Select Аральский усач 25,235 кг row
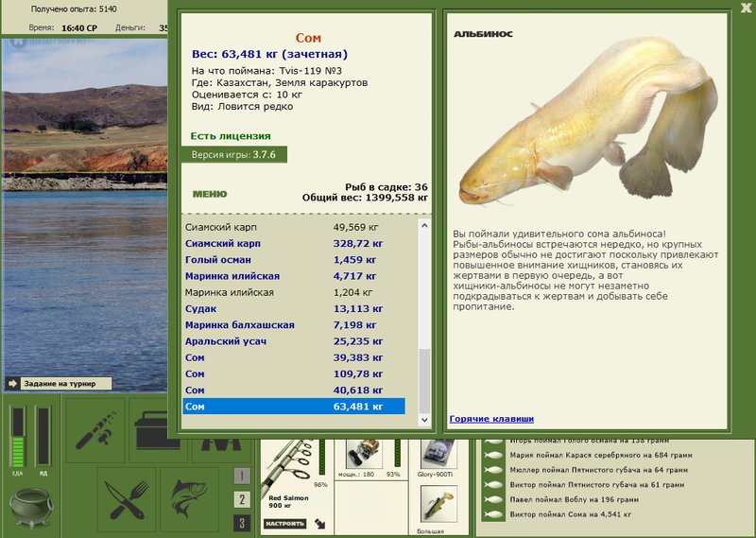756x538 pixels. tap(294, 341)
